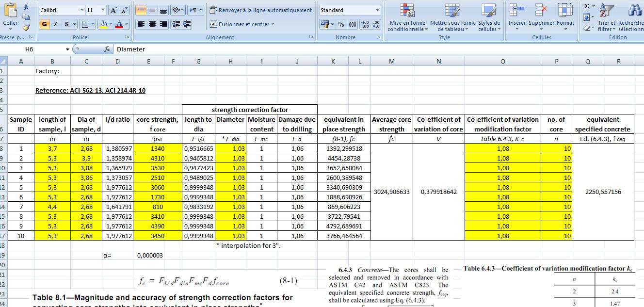Expand the font color dropdown arrow

click(x=127, y=24)
